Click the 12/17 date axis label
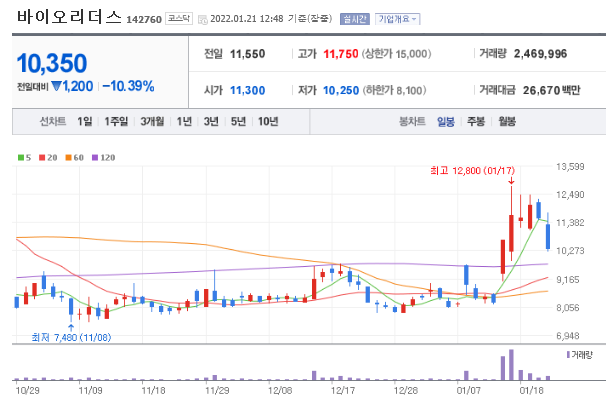606x406 pixels. pos(342,391)
